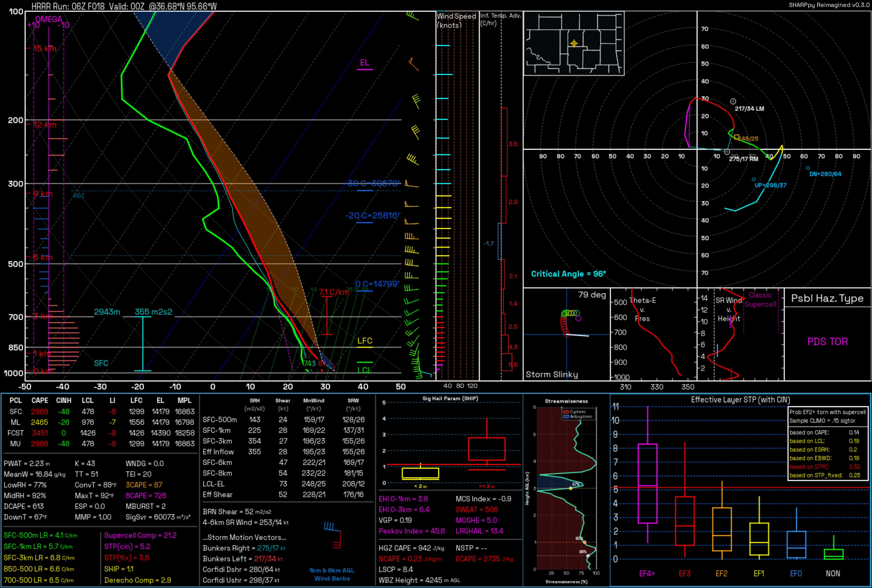Screen dimensions: 872x588
Task: Click the "SFC-500m LR = 4.1" lapse rate
Action: coord(41,535)
